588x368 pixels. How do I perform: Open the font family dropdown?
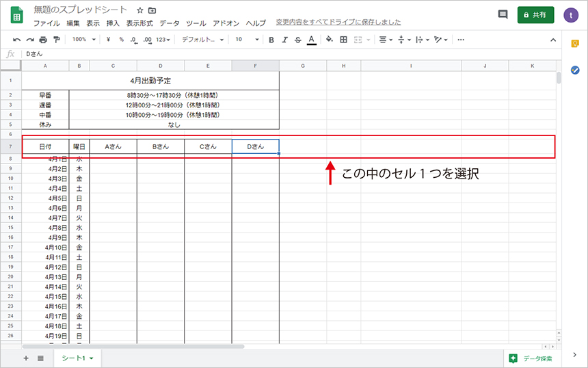tap(202, 40)
